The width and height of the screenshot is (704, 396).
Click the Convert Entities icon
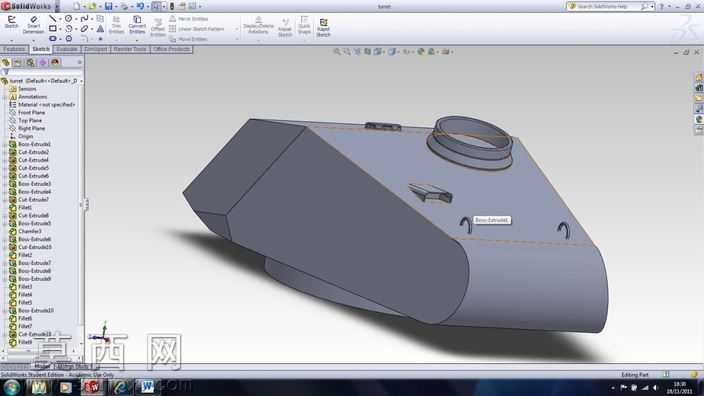137,25
